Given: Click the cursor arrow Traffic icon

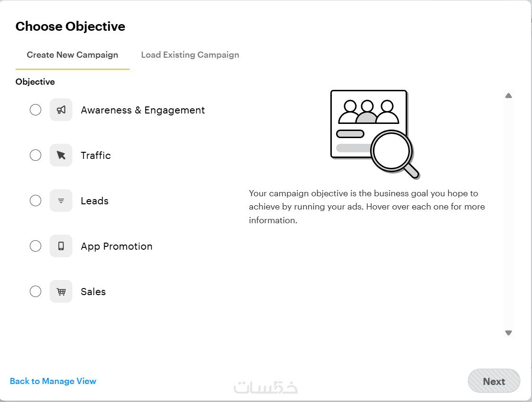Looking at the screenshot, I should pyautogui.click(x=61, y=155).
